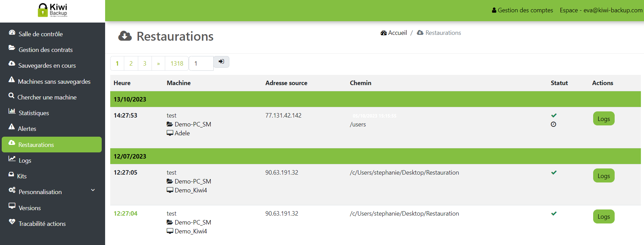Click the Machines sans sauvegardes warning icon
The height and width of the screenshot is (245, 644).
click(12, 79)
